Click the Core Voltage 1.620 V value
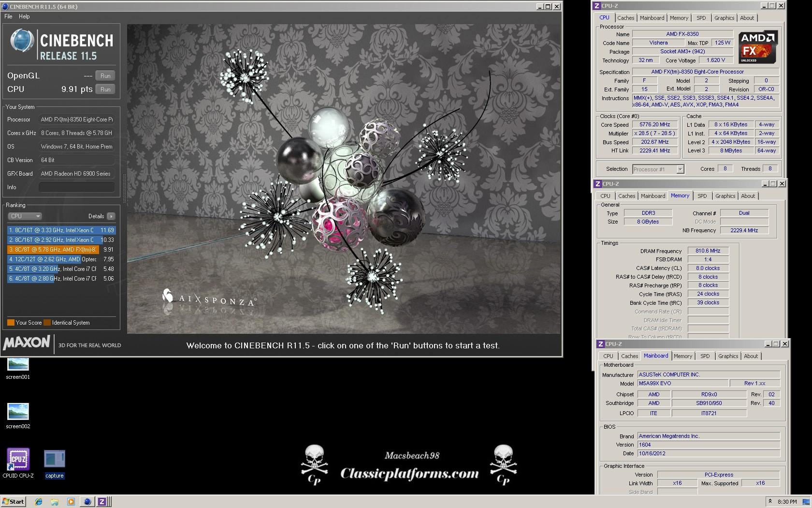Image resolution: width=812 pixels, height=508 pixels. (716, 60)
